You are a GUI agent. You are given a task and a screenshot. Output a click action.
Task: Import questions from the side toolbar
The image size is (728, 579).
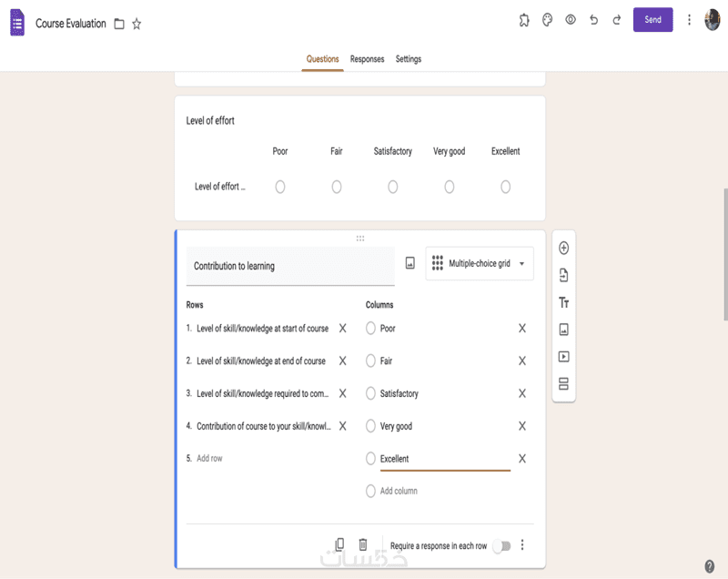pyautogui.click(x=563, y=275)
